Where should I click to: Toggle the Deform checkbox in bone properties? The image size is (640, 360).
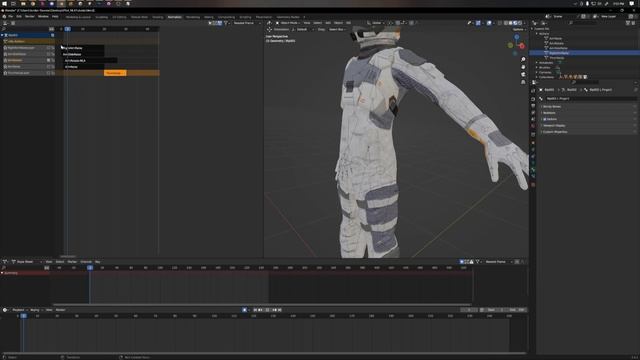click(x=544, y=119)
